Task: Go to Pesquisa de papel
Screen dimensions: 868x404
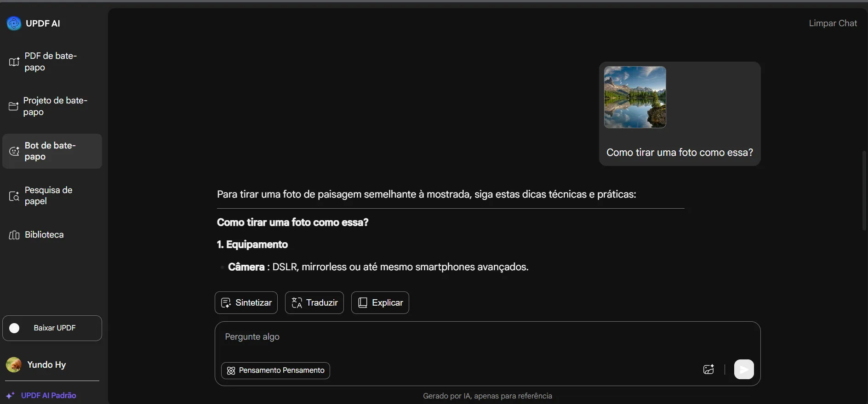Action: pos(52,196)
